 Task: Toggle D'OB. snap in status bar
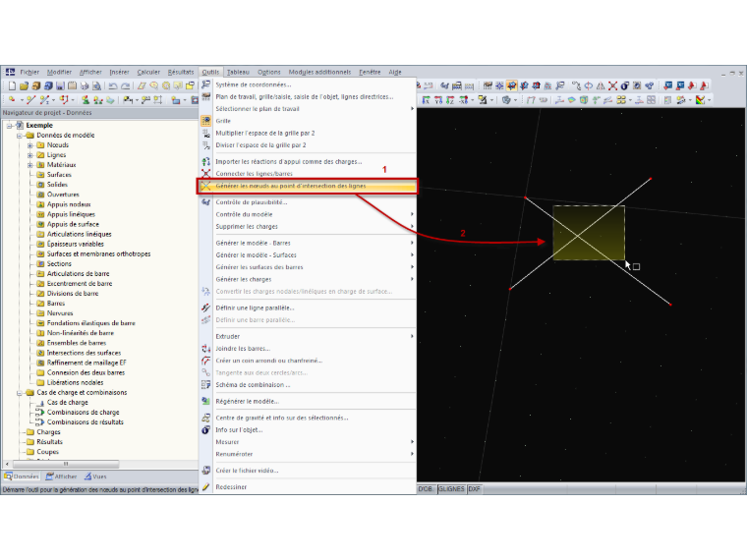pos(427,489)
